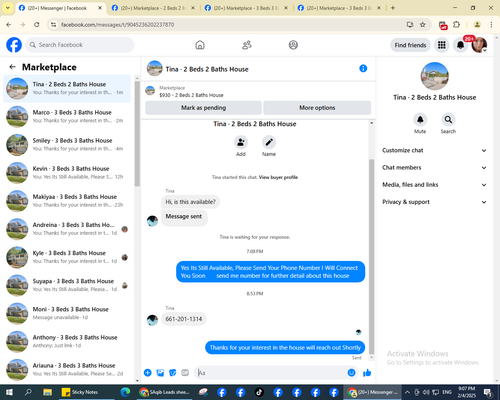
Task: Show hidden system tray icons
Action: 407,392
